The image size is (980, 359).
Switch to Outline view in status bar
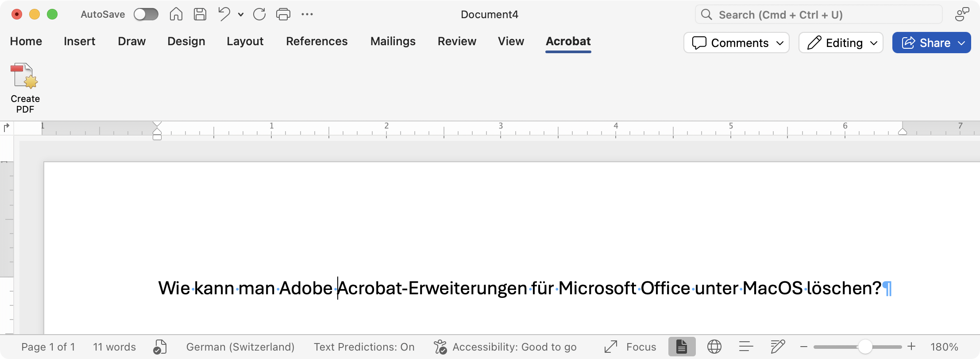[x=746, y=347]
